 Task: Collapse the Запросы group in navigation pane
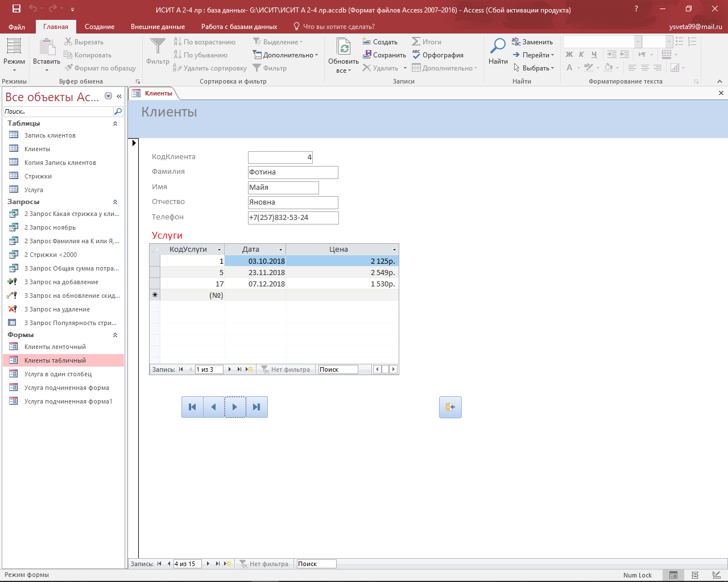pos(115,202)
